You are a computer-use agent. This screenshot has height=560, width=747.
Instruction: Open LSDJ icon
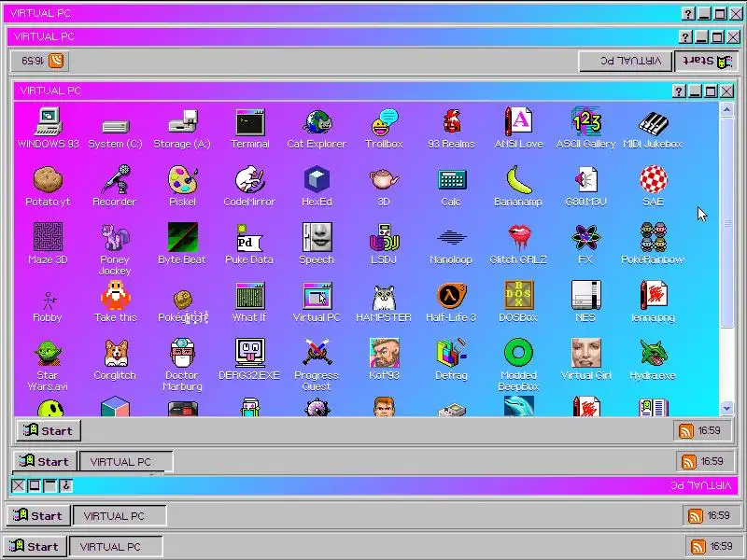pos(384,237)
